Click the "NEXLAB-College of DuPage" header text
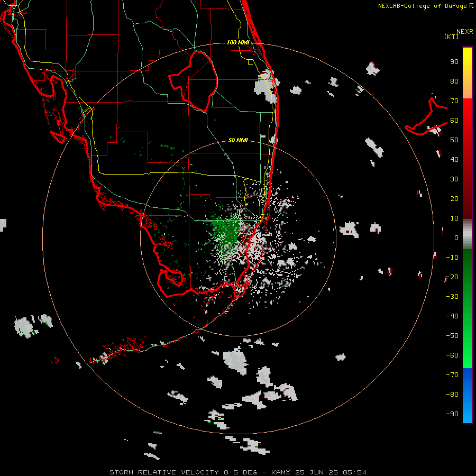Image resolution: width=476 pixels, height=476 pixels. click(423, 6)
